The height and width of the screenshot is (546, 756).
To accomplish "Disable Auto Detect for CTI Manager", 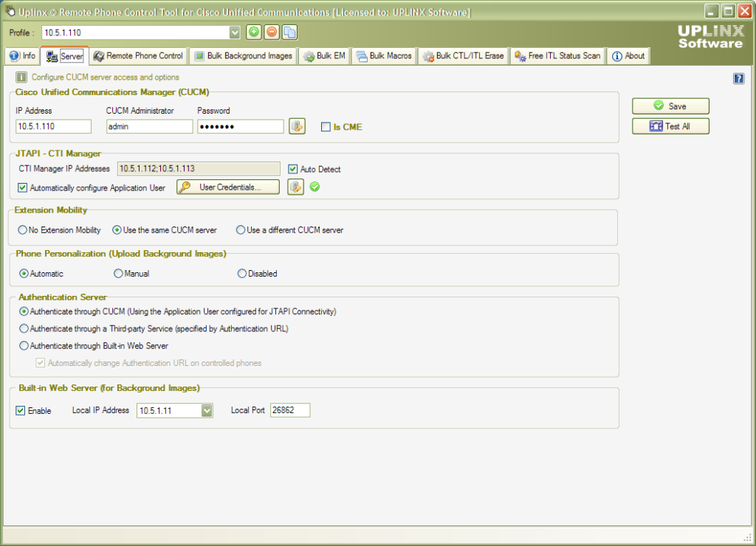I will click(293, 169).
